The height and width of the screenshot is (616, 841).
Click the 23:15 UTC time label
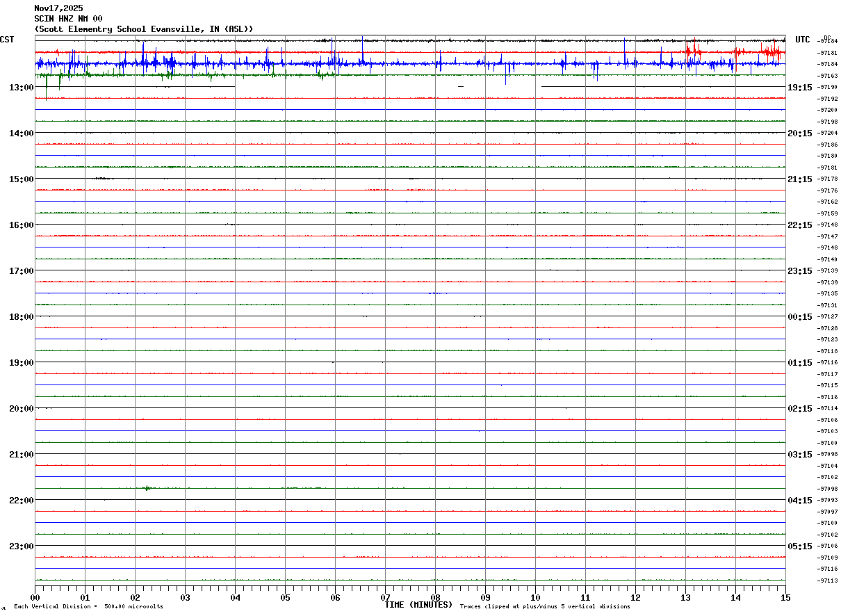pyautogui.click(x=800, y=271)
